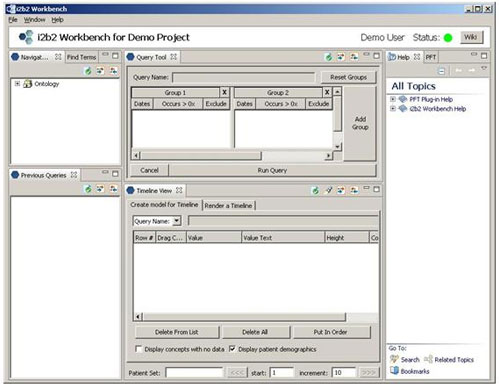499x387 pixels.
Task: Click the pencil-like icon in Timeline View toolbar
Action: click(x=329, y=190)
